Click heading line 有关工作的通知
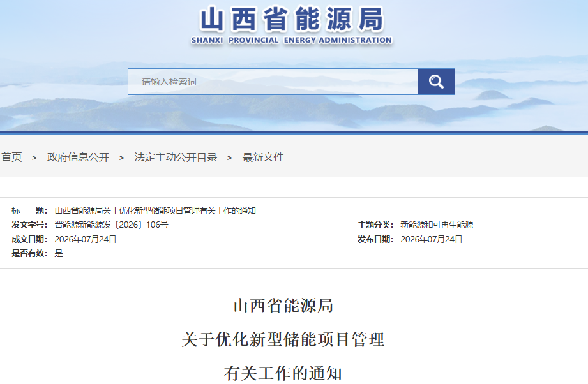Viewport: 588px width, 384px height. pos(283,373)
